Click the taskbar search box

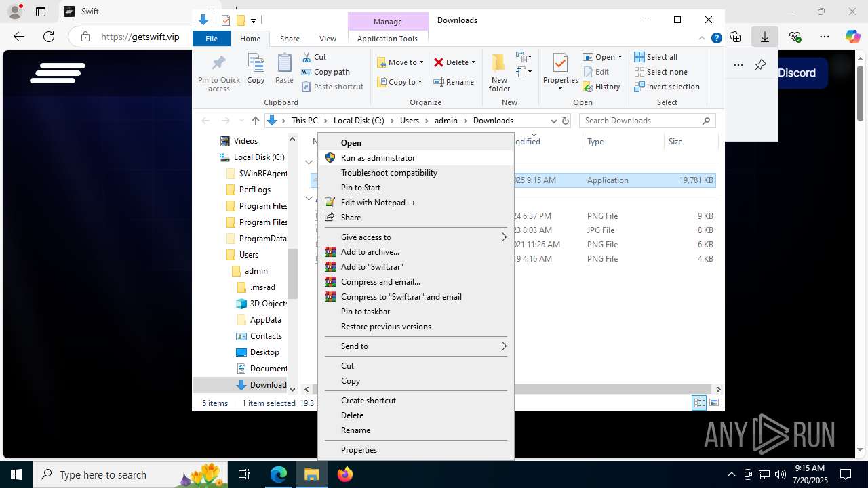tap(130, 474)
